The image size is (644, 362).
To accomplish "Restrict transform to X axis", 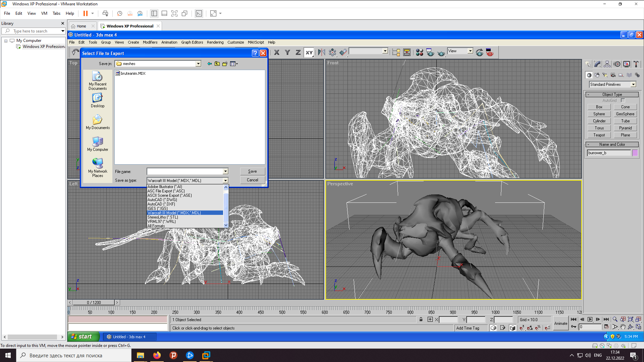I will tap(277, 52).
